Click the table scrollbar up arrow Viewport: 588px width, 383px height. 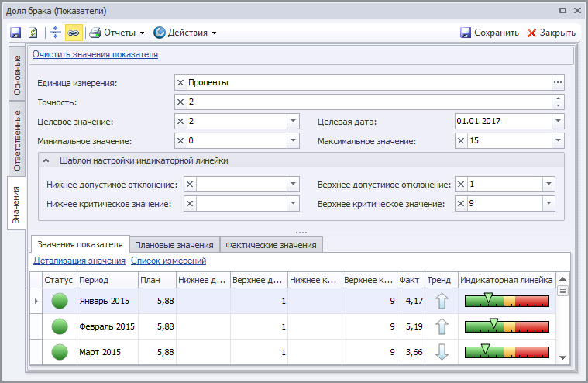[562, 278]
